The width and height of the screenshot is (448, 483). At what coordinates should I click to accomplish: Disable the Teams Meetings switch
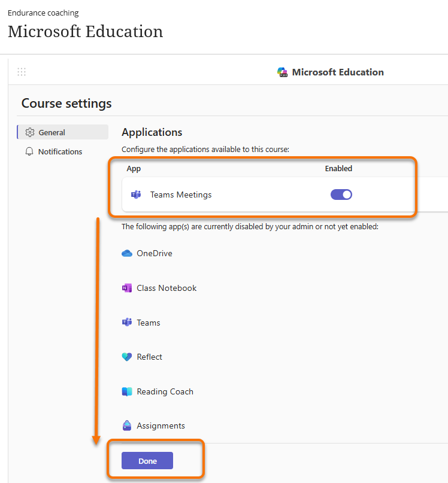point(341,194)
